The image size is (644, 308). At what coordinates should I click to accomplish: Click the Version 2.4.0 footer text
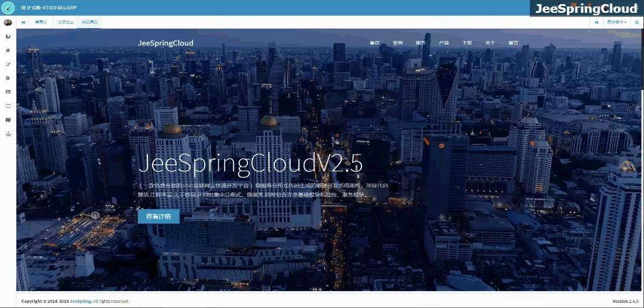pos(625,302)
